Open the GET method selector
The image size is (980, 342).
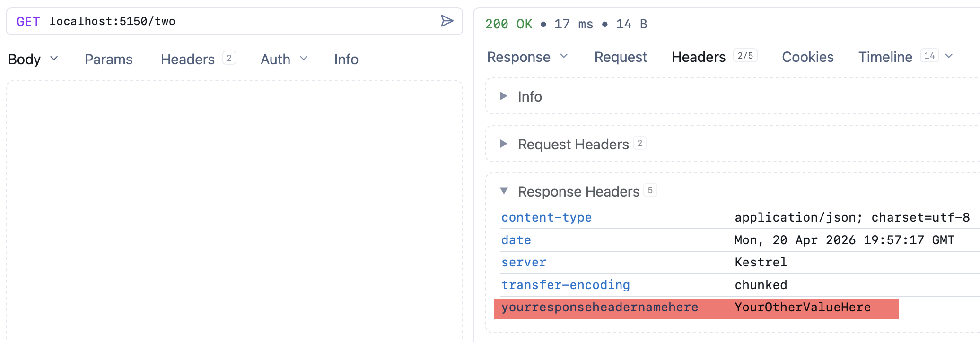28,22
